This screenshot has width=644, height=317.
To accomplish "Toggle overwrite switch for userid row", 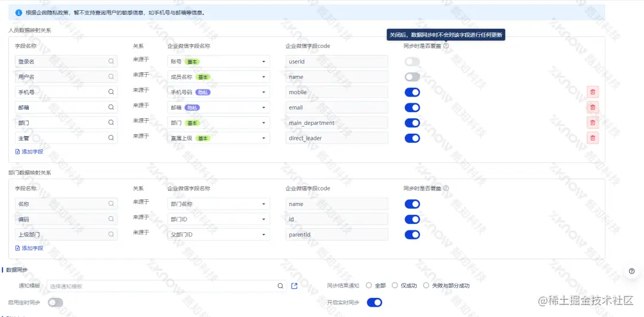I will [413, 61].
